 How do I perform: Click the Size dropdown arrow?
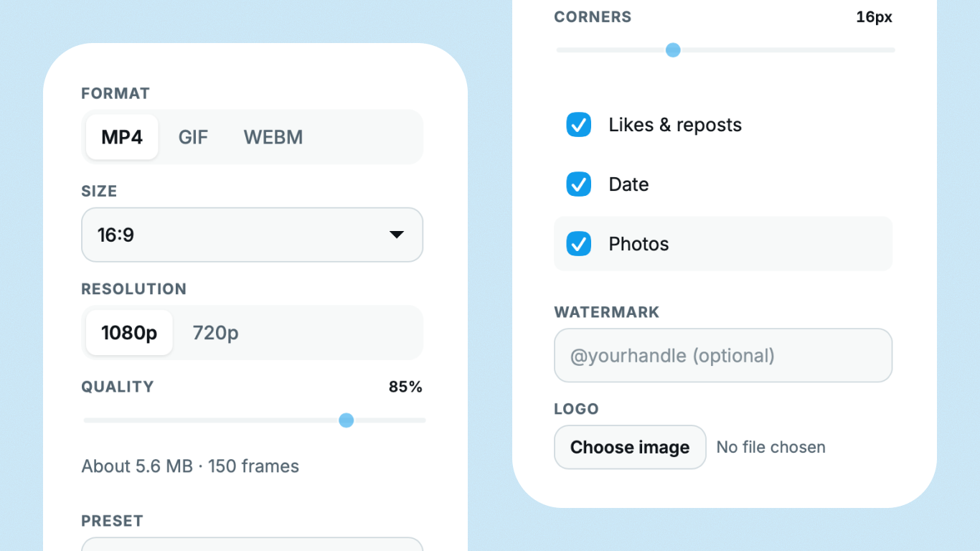click(x=397, y=235)
